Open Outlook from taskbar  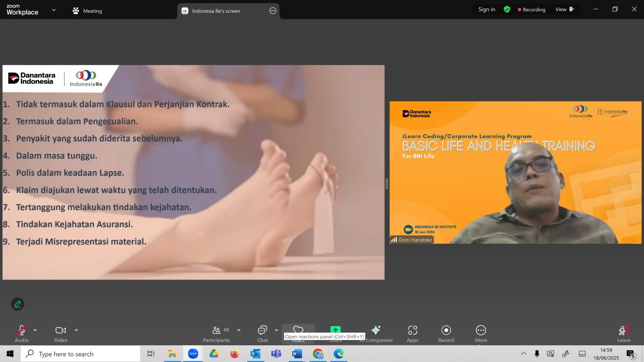pos(255,354)
